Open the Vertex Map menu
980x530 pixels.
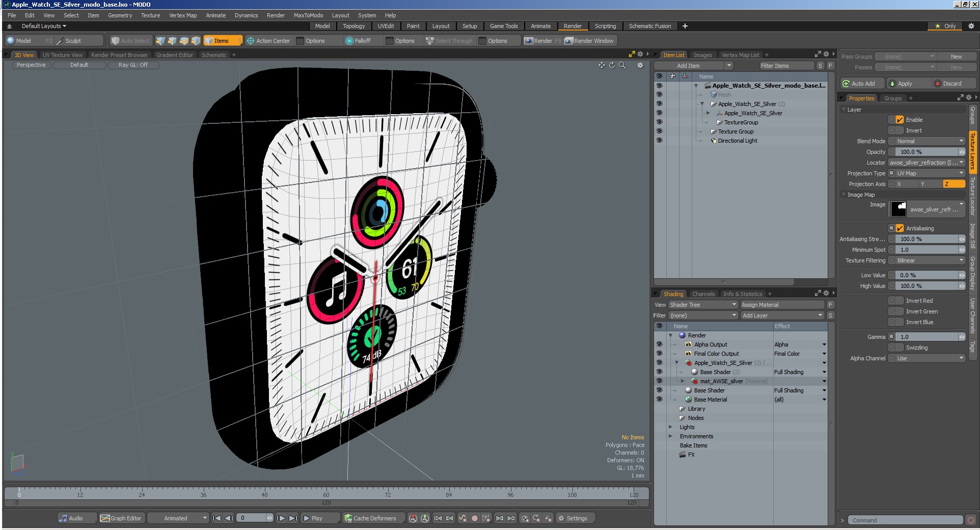coord(183,15)
